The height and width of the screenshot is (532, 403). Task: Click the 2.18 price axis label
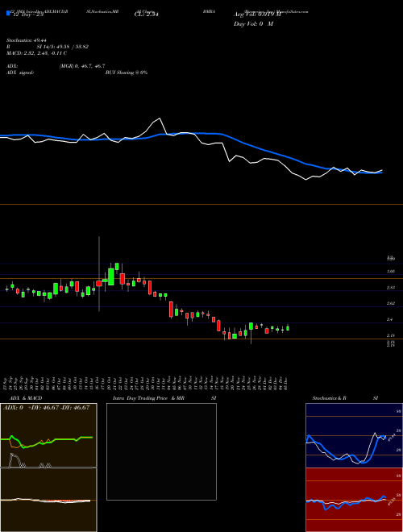tap(391, 335)
